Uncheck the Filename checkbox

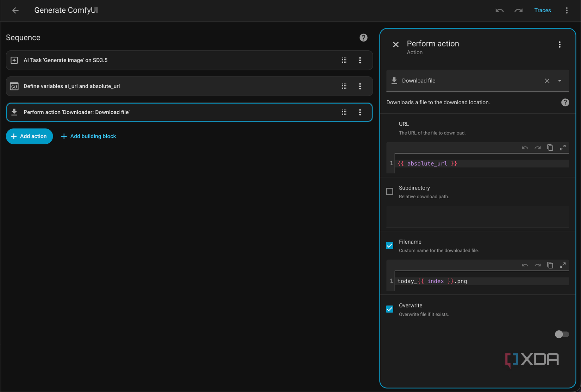pos(389,245)
